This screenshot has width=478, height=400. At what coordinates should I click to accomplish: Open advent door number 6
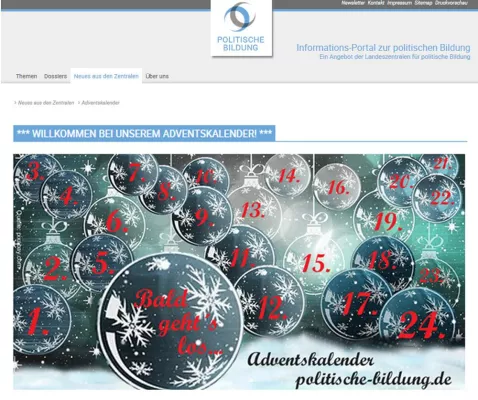(x=116, y=222)
